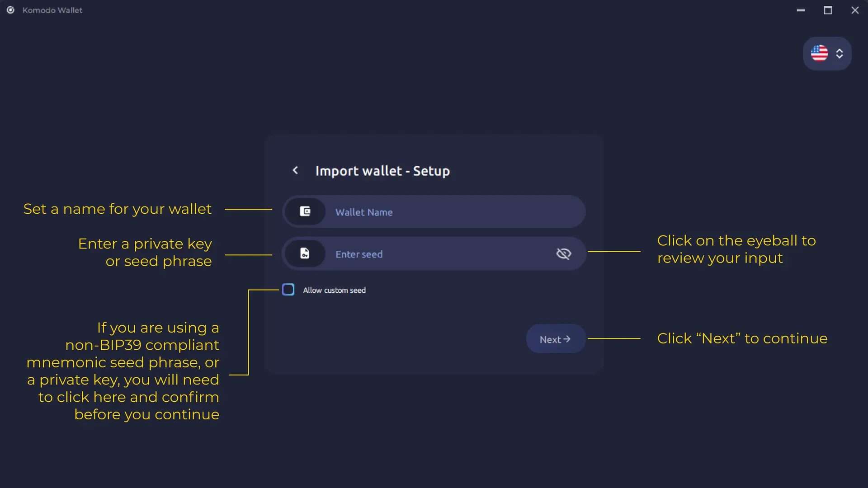Check the box next to Allow custom seed
The height and width of the screenshot is (488, 868).
[x=288, y=290]
